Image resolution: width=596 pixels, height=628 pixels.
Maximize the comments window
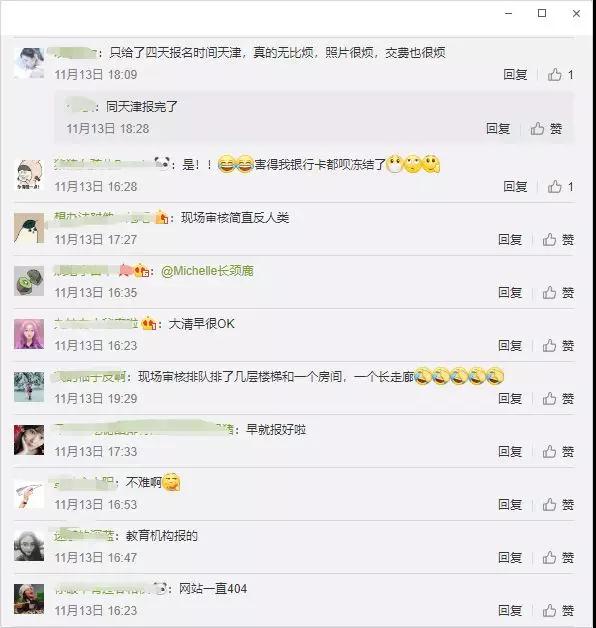coord(542,13)
